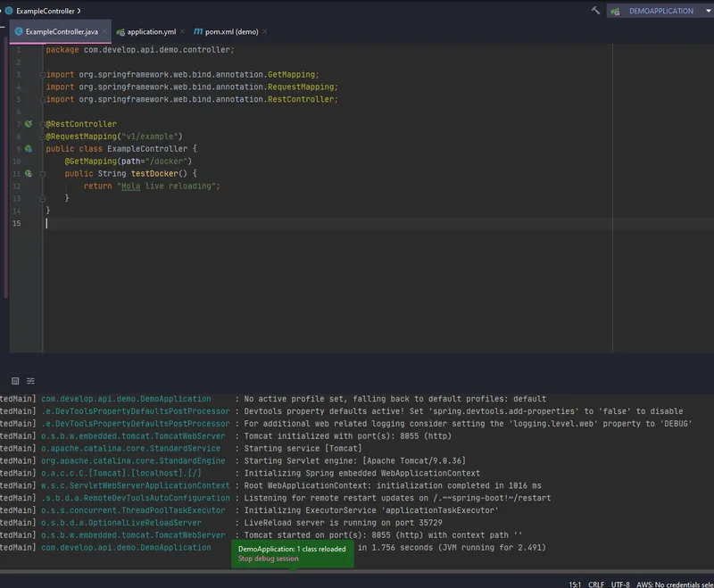Click the ExampleController class name in code

pos(147,149)
